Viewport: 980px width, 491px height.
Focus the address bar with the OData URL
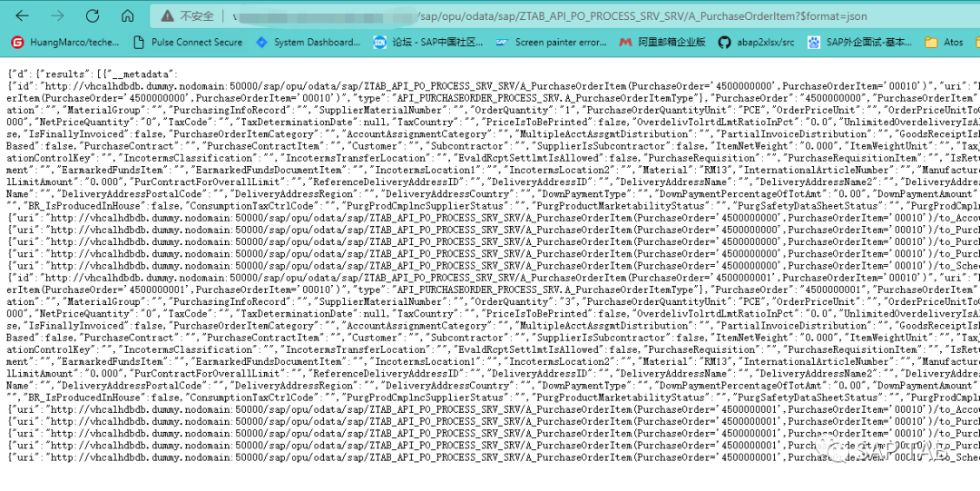[565, 15]
